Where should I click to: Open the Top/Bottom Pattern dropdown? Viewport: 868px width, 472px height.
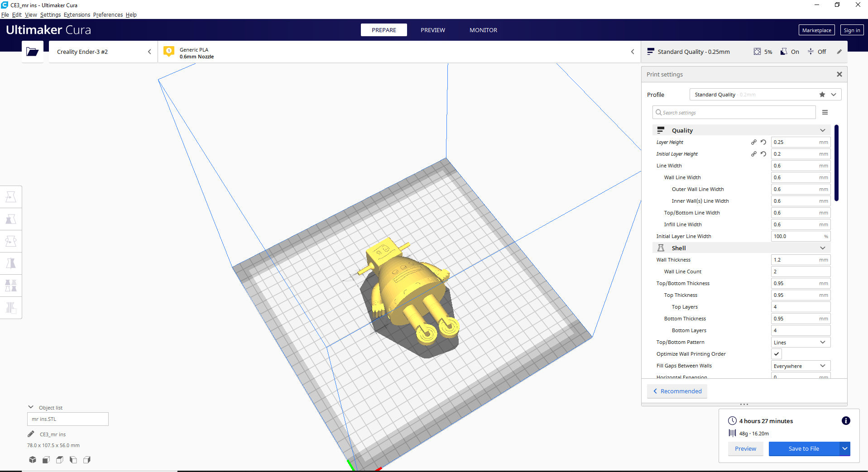coord(801,342)
